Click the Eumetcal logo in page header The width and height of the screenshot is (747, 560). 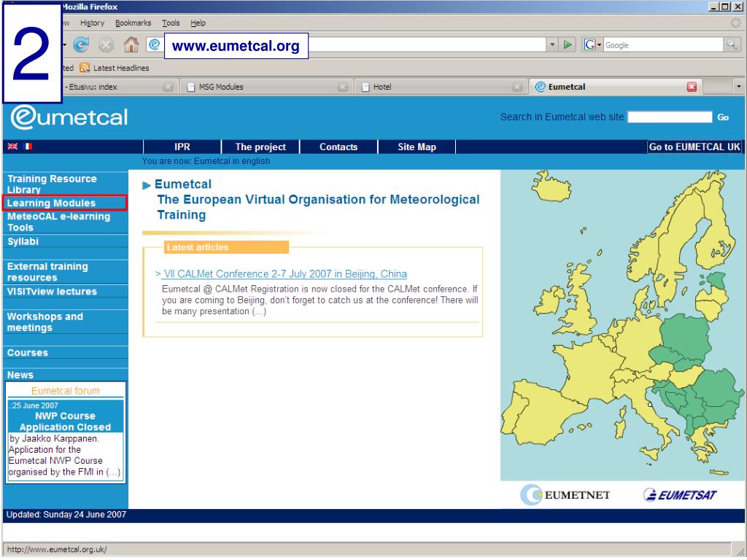69,117
